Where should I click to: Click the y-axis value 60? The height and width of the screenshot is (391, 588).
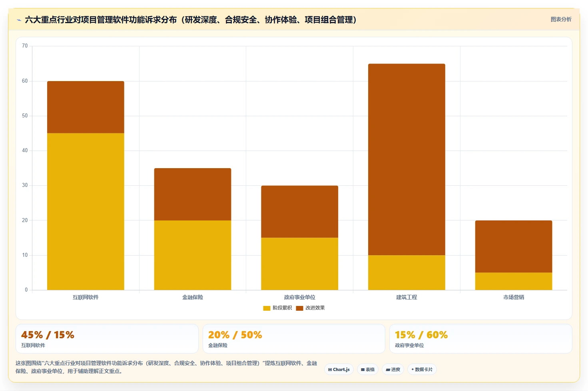(25, 81)
